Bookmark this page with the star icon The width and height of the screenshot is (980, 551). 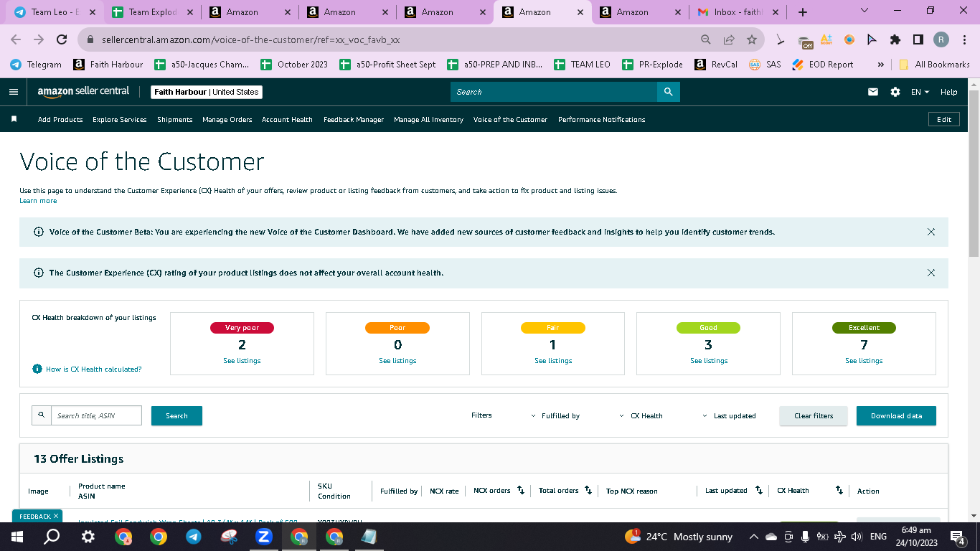click(751, 39)
